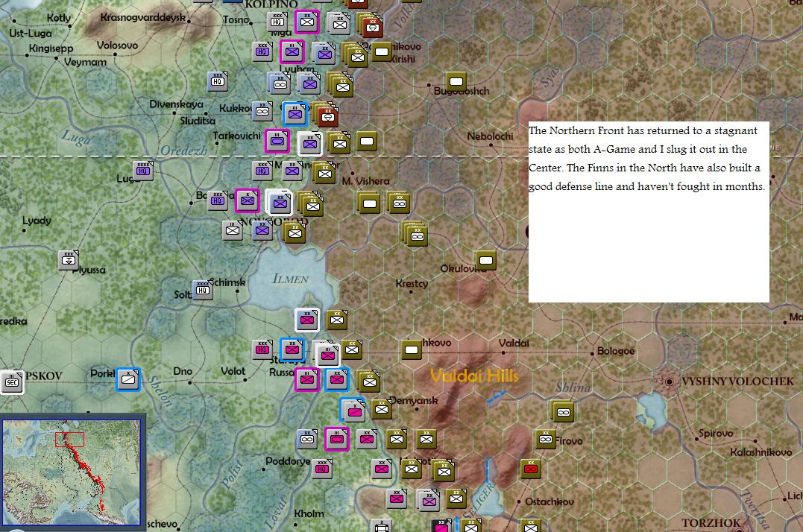Select the olive blank counter at Okulovka
The width and height of the screenshot is (803, 532).
(x=485, y=260)
